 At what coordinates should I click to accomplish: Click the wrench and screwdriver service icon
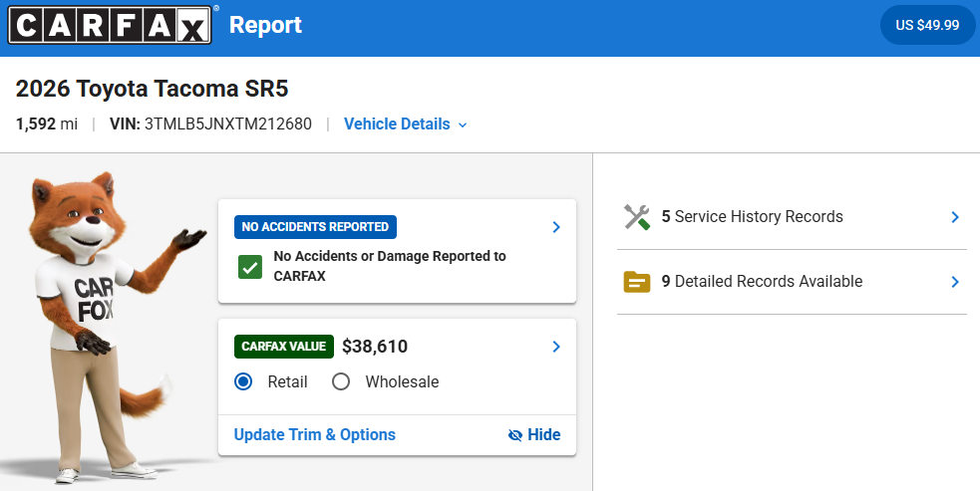tap(637, 217)
